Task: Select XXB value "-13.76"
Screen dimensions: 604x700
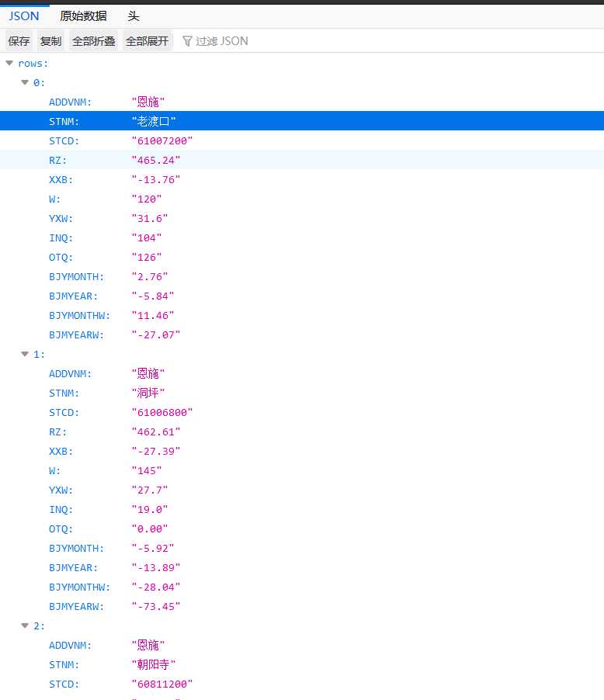Action: 155,179
